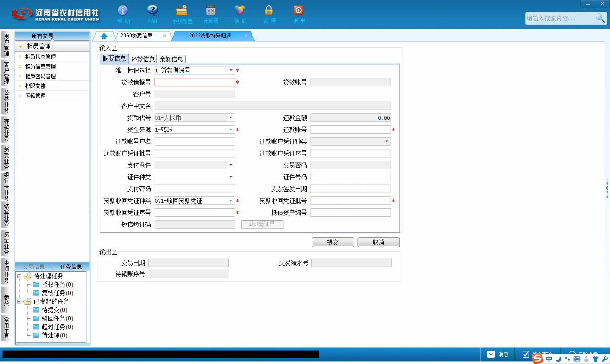Collapse the 柜员管理 section arrow
Viewport: 610px width, 364px height.
(x=20, y=47)
